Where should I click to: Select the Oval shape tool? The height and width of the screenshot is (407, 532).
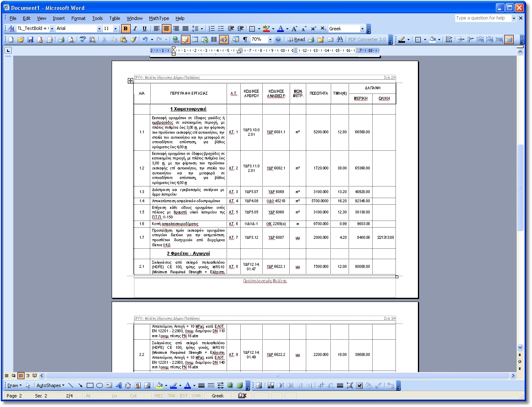100,385
